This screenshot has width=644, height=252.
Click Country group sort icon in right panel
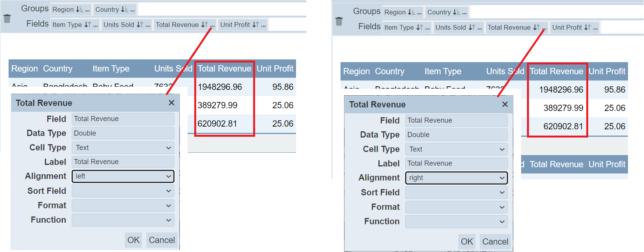tap(456, 12)
